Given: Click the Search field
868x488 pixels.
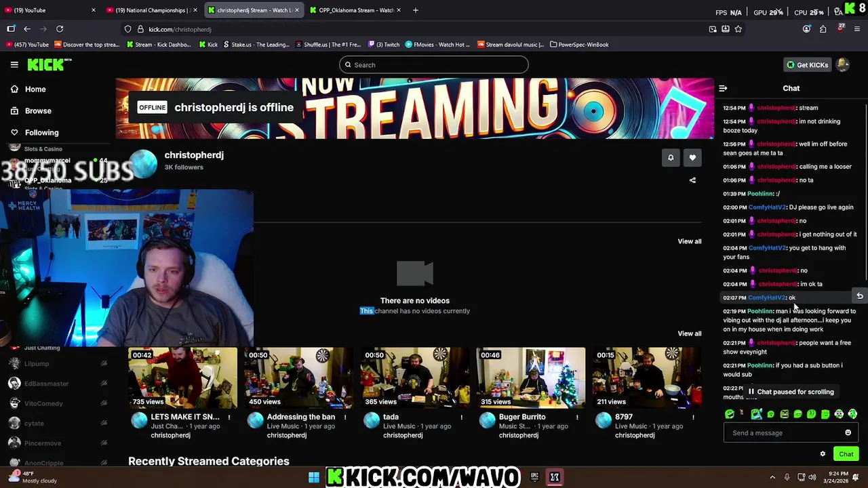Looking at the screenshot, I should pyautogui.click(x=434, y=65).
